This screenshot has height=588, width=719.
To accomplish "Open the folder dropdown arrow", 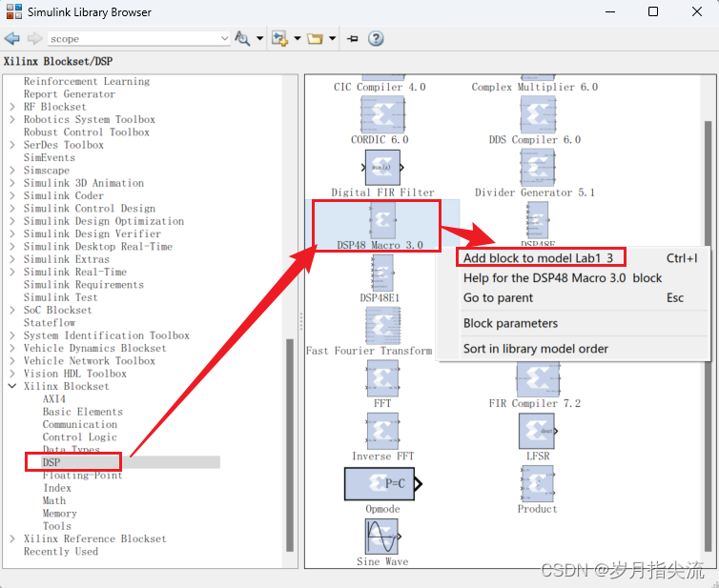I will [x=333, y=38].
